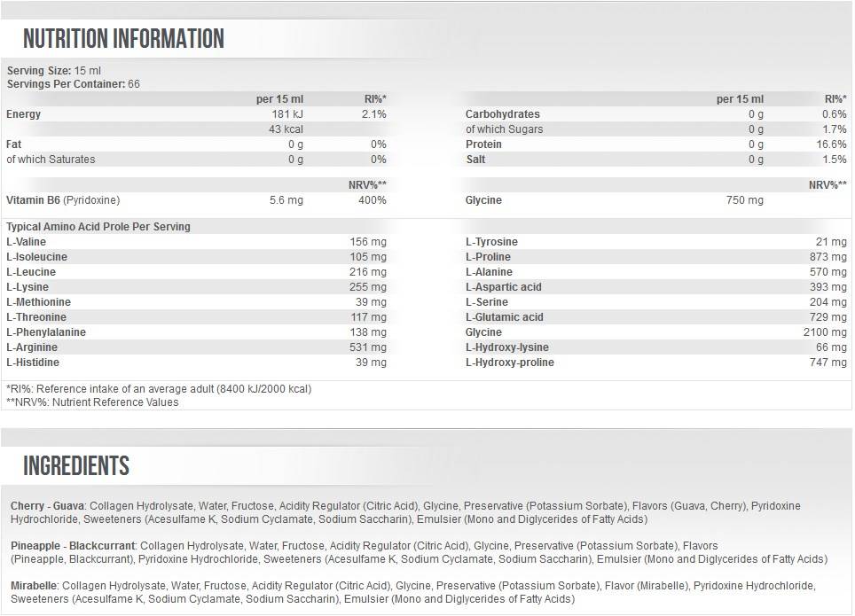
Task: Click the L-Proline row label
Action: point(489,257)
